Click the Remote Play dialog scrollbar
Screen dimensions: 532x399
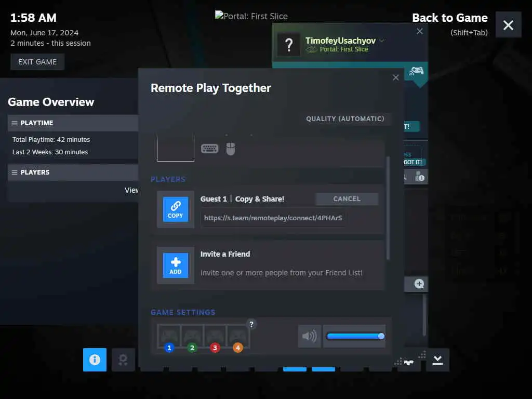coord(388,208)
